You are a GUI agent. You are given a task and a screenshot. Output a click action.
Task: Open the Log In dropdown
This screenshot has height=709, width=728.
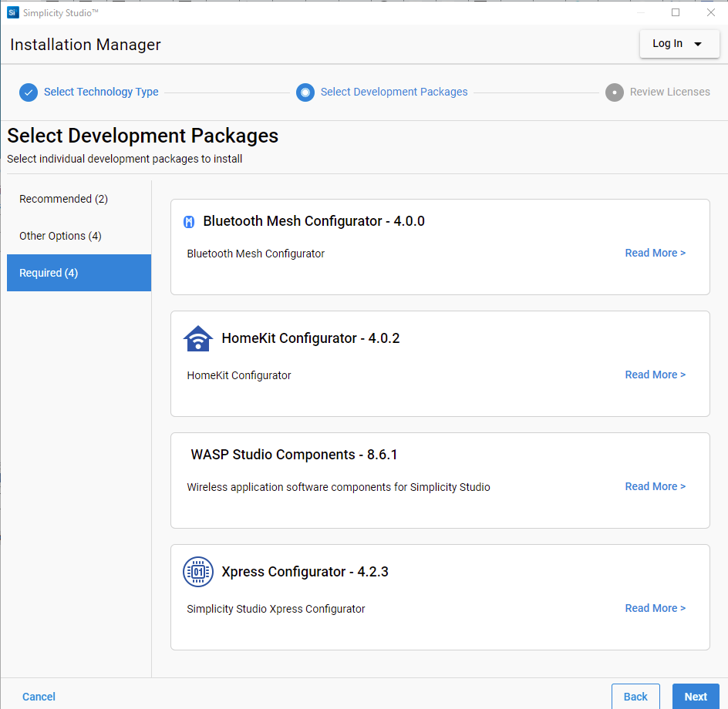(679, 44)
